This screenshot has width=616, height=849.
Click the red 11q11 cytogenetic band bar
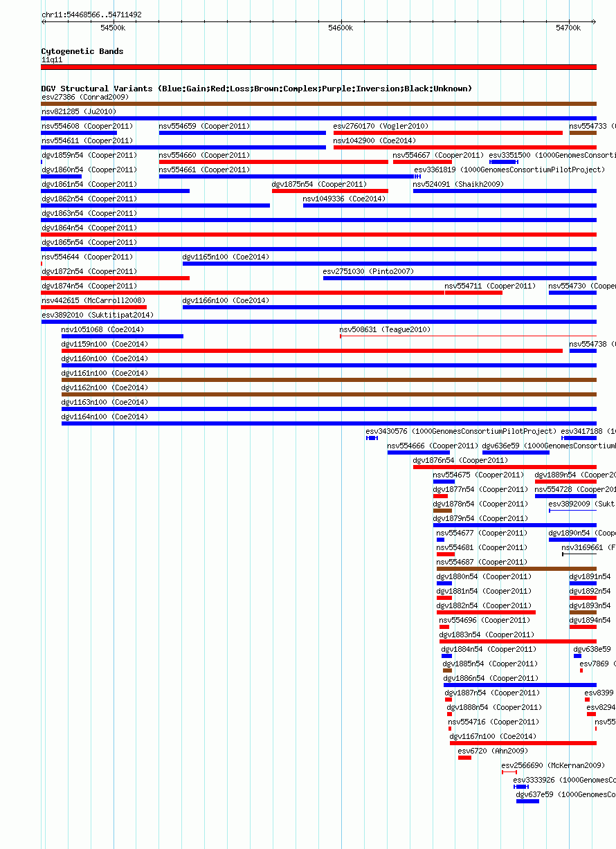coord(318,67)
